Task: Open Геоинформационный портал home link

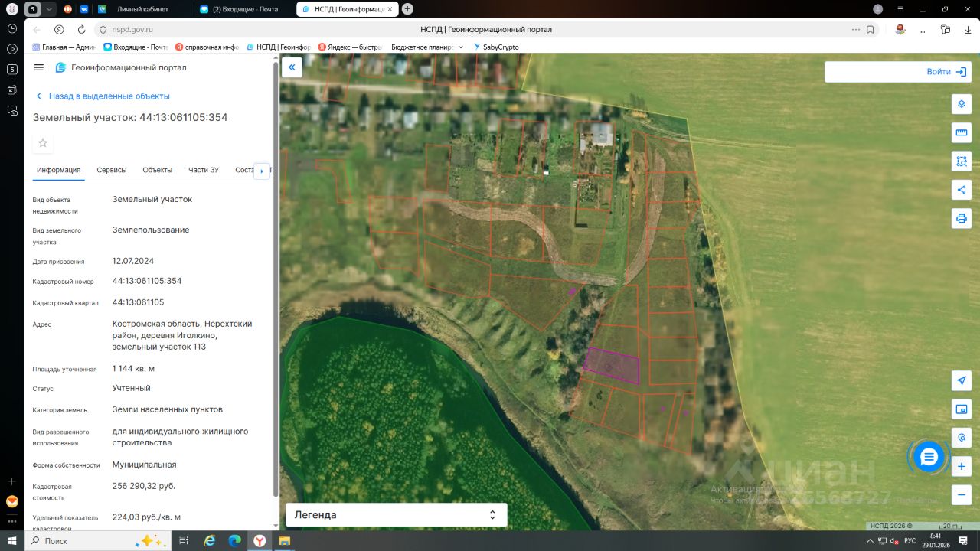Action: [120, 67]
